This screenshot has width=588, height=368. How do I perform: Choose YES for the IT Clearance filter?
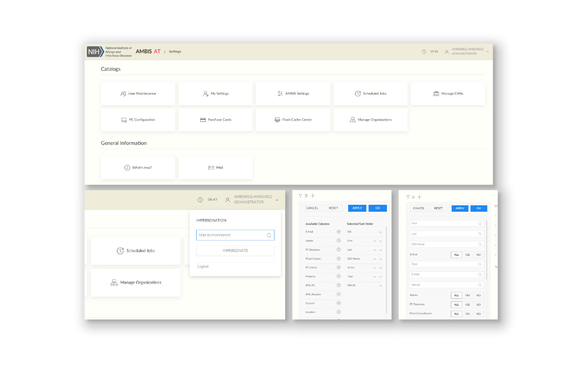click(467, 305)
